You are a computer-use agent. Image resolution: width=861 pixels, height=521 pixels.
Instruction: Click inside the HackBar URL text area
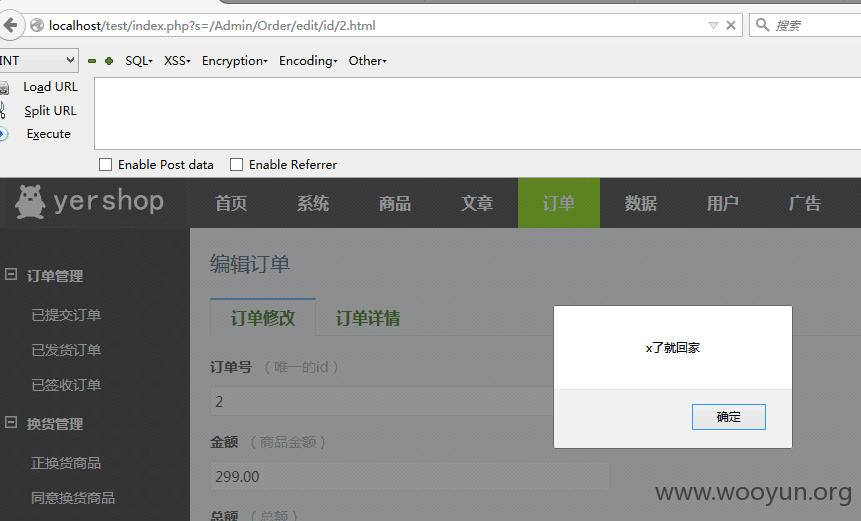pyautogui.click(x=477, y=114)
